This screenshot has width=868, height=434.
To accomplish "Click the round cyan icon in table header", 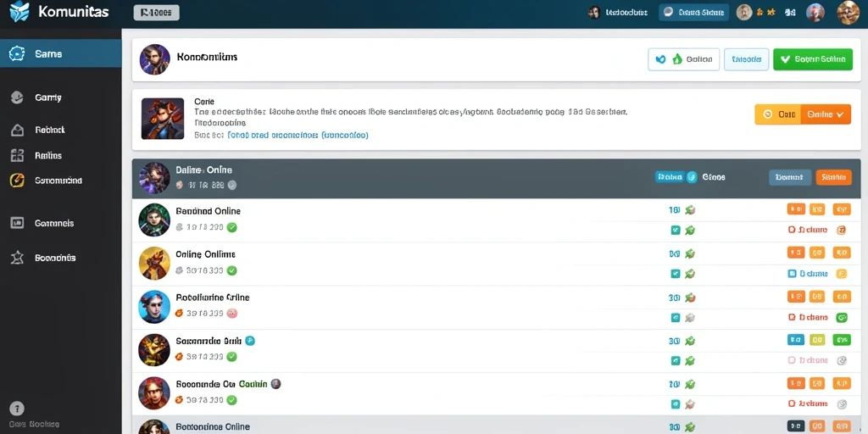I will click(x=692, y=177).
